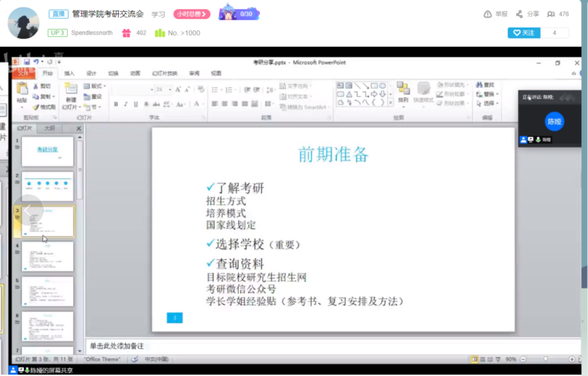Toggle Underline text formatting
Viewport: 588px width, 376px height.
tap(136, 104)
